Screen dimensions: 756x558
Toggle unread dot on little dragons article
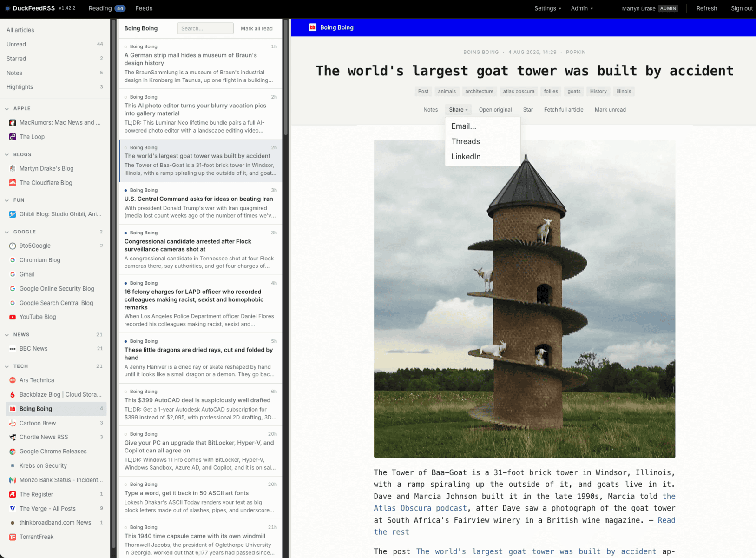tap(126, 341)
